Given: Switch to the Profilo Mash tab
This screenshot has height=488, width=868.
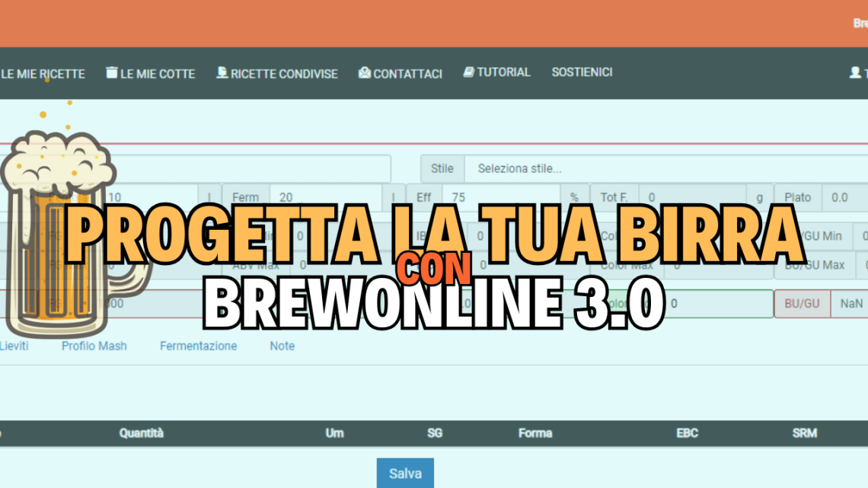Looking at the screenshot, I should pyautogui.click(x=94, y=346).
